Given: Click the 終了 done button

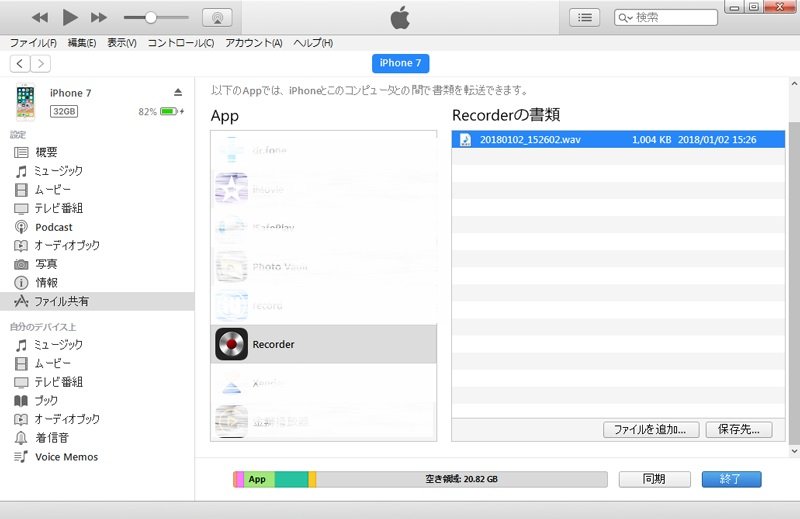Looking at the screenshot, I should click(x=731, y=479).
